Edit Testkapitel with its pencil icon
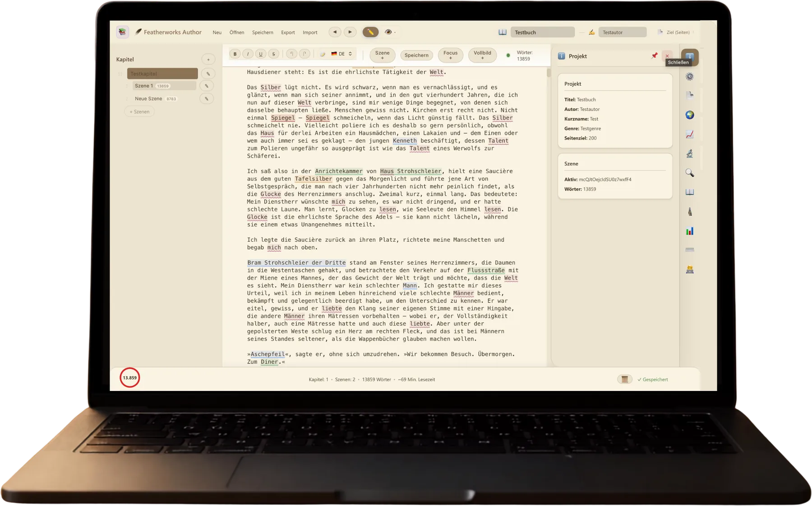 coord(208,74)
